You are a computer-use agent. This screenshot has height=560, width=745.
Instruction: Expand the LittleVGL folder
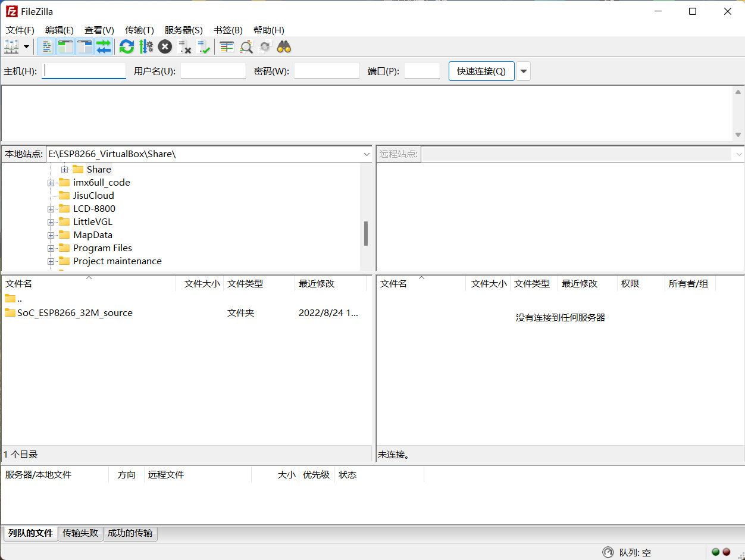pos(51,222)
